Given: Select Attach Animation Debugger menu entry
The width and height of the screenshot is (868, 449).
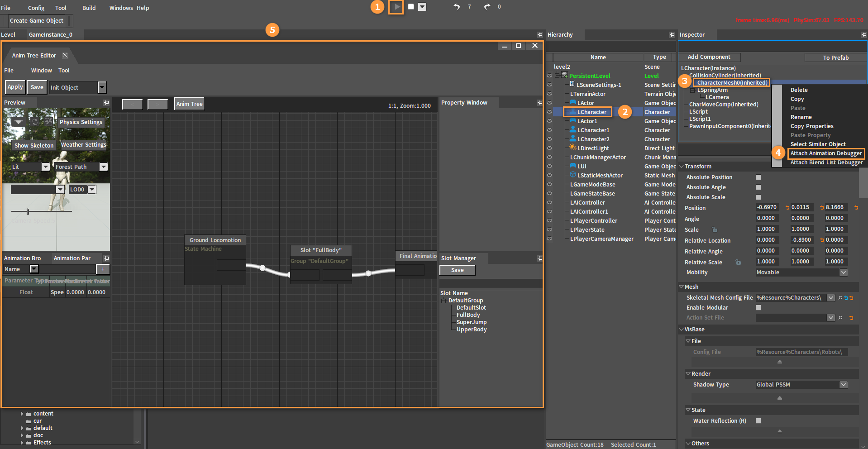Looking at the screenshot, I should (826, 153).
